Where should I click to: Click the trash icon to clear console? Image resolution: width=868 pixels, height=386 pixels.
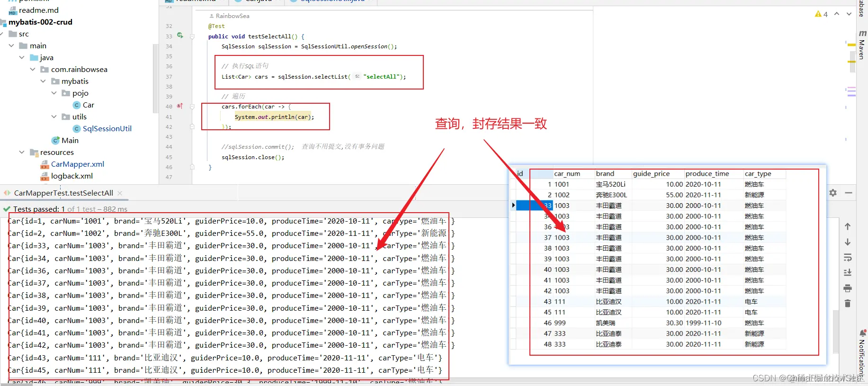pos(848,303)
